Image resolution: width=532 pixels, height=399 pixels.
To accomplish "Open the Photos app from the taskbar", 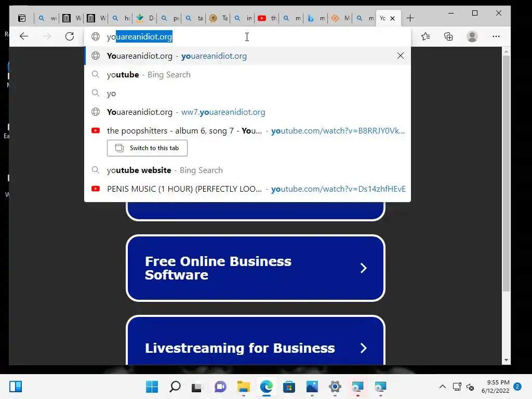I will coord(312,387).
